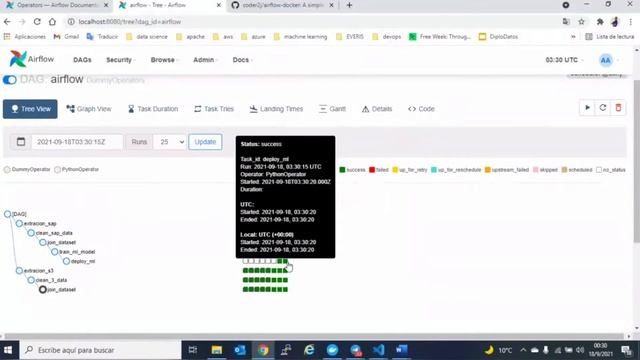This screenshot has height=360, width=640.
Task: Collapse the clean_sap_data node
Action: (x=31, y=233)
